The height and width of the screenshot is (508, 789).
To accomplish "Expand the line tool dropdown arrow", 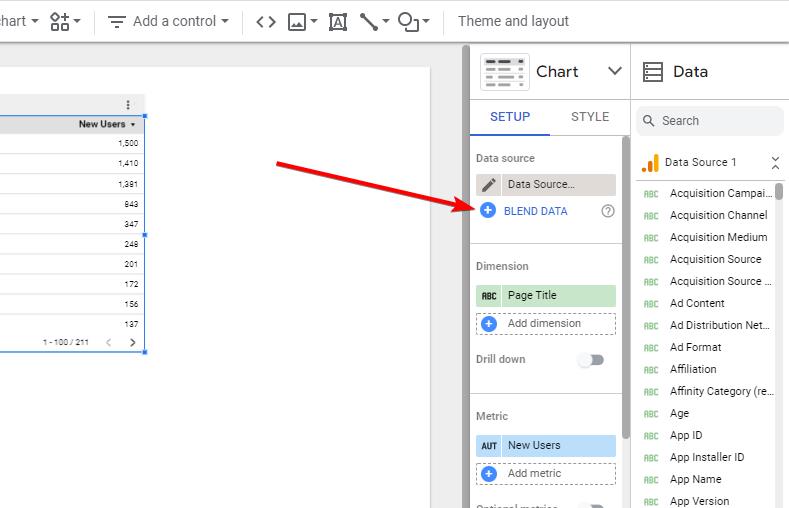I will tap(386, 21).
